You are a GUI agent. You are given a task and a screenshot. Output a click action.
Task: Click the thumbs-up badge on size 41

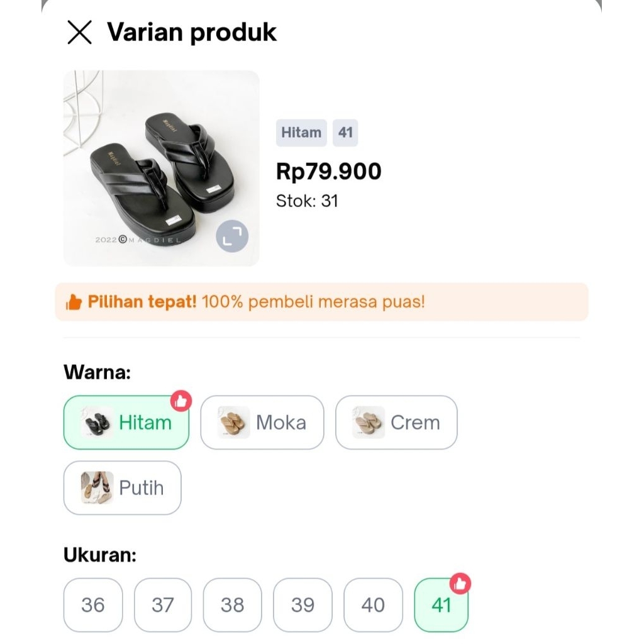point(460,584)
